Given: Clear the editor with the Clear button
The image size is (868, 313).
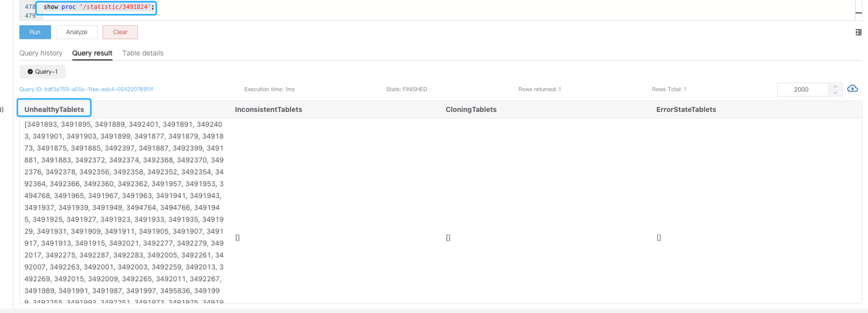Looking at the screenshot, I should click(120, 32).
